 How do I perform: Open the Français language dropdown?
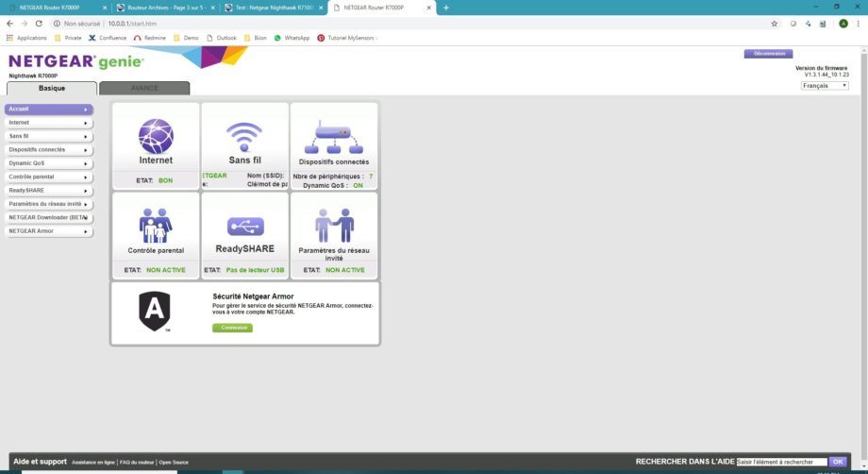click(x=825, y=86)
